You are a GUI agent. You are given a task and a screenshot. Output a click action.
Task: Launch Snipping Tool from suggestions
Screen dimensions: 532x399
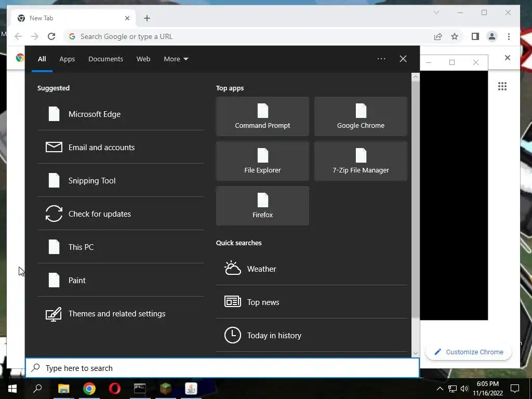pos(121,180)
